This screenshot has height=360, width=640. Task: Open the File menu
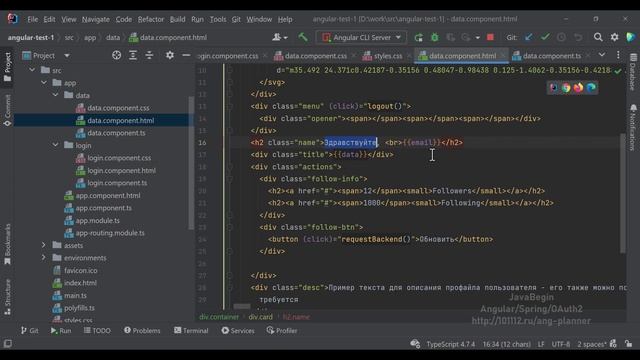coord(33,19)
